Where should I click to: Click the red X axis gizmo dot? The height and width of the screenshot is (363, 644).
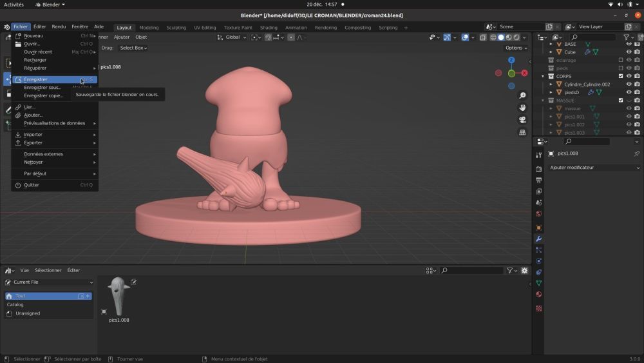coord(524,73)
